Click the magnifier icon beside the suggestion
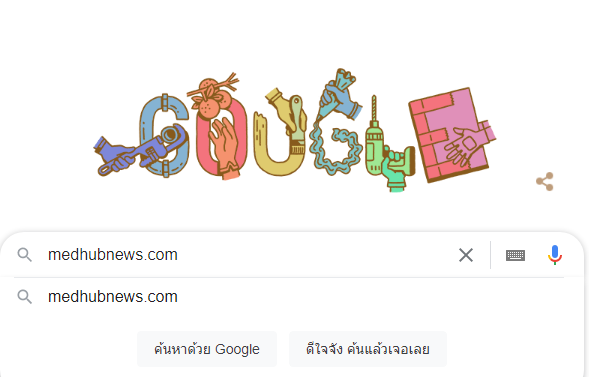Viewport: 589px width, 377px height. click(25, 297)
